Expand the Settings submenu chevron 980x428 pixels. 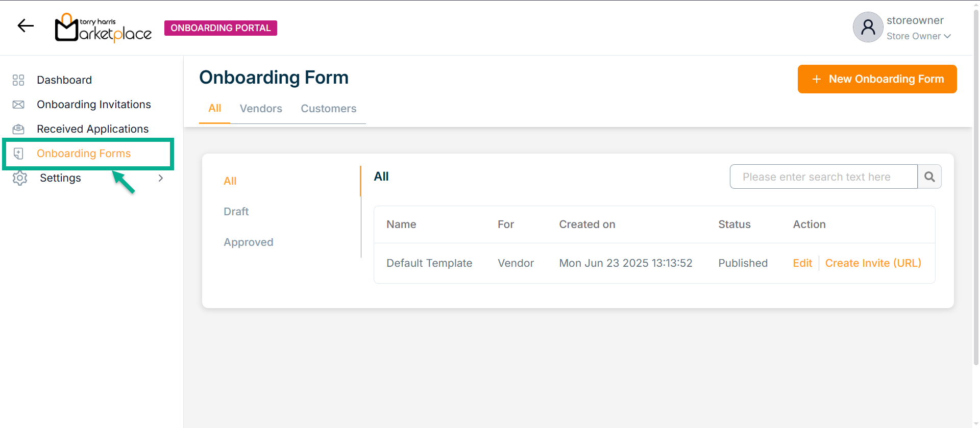(161, 178)
